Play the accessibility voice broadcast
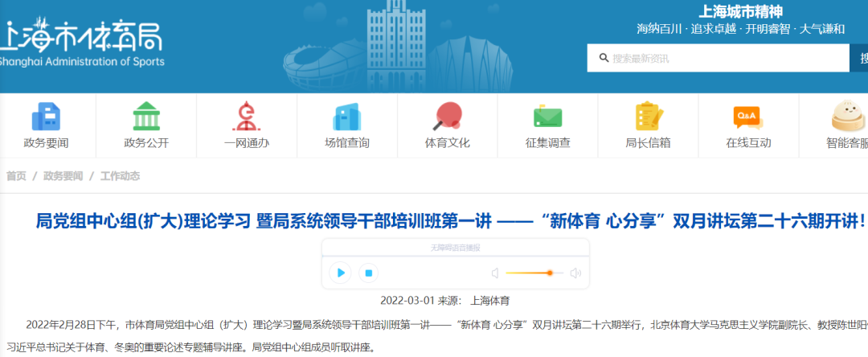 point(341,273)
